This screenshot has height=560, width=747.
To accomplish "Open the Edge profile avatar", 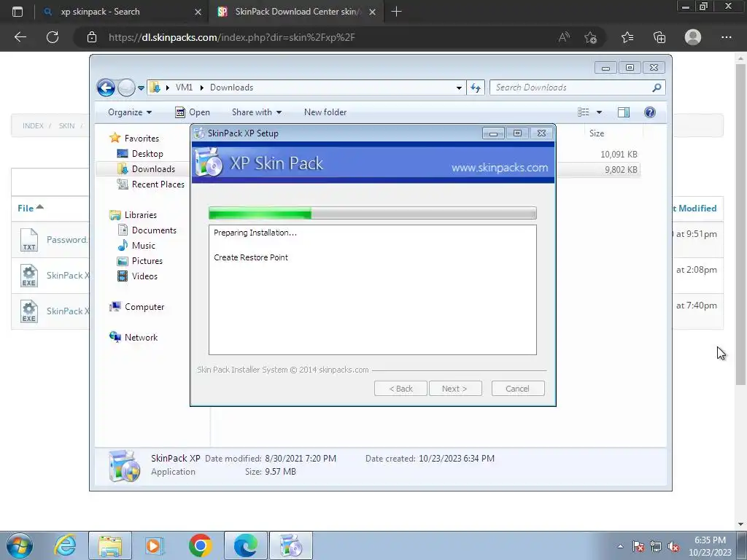I will [x=693, y=37].
